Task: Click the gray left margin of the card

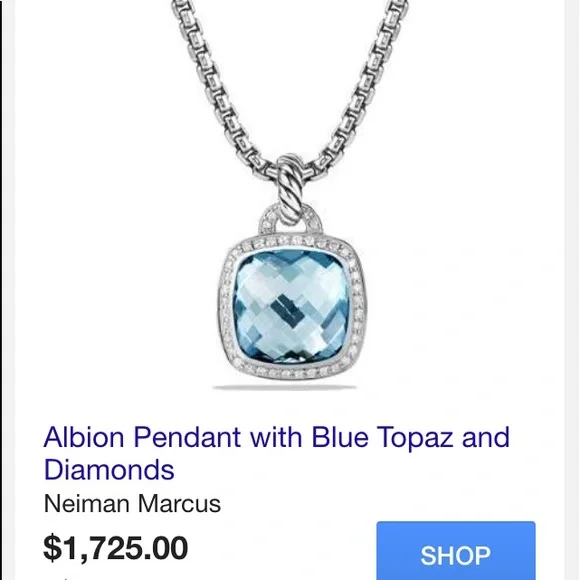Action: tap(8, 290)
